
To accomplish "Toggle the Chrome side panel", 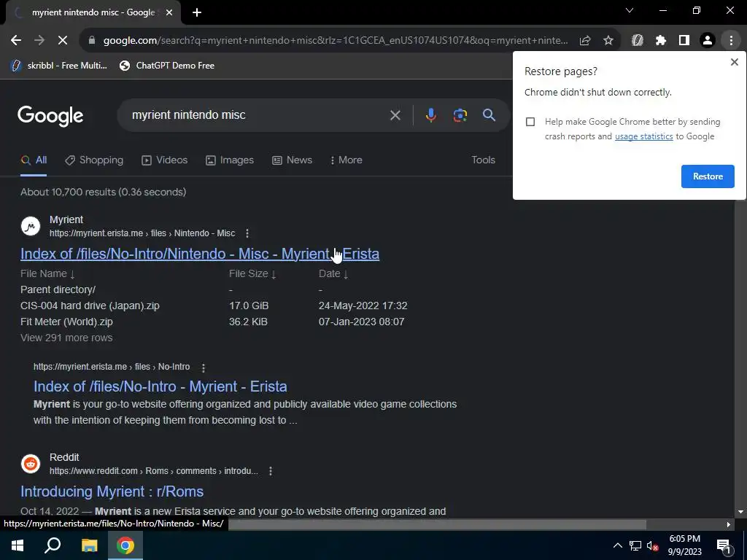I will point(684,41).
